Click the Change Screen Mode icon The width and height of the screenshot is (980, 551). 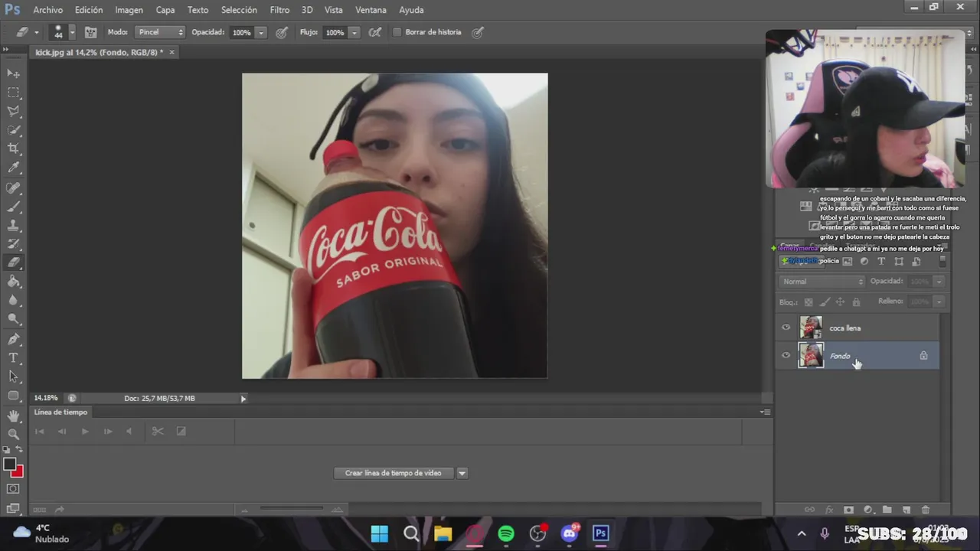13,508
